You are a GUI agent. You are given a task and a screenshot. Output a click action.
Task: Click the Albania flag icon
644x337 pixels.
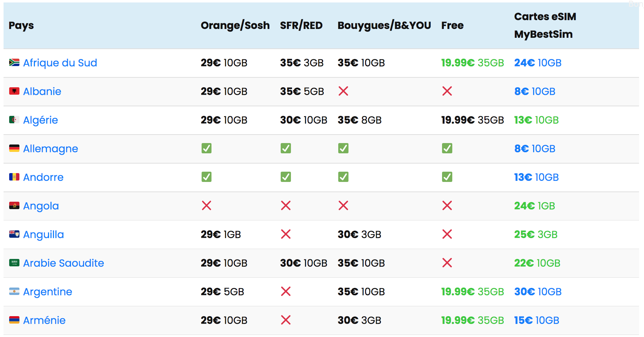tap(14, 91)
